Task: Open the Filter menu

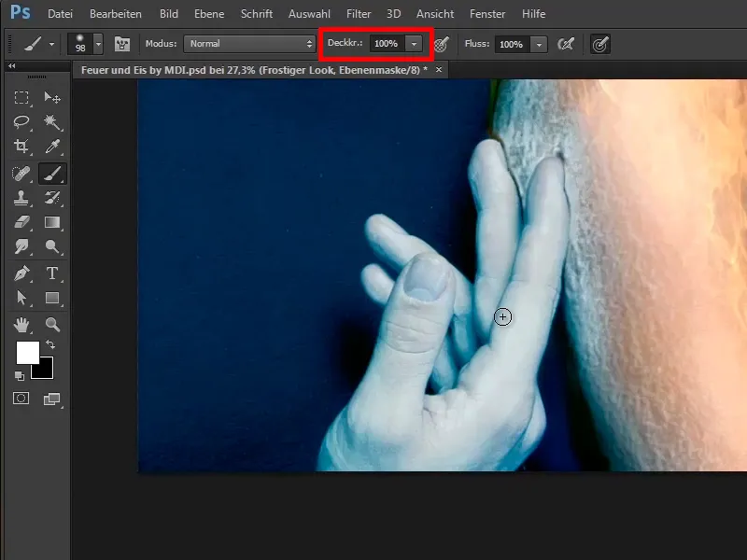Action: click(359, 14)
